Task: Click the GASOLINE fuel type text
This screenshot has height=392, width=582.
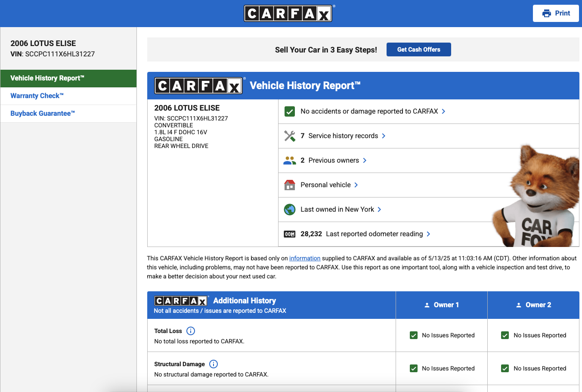Action: click(x=168, y=139)
